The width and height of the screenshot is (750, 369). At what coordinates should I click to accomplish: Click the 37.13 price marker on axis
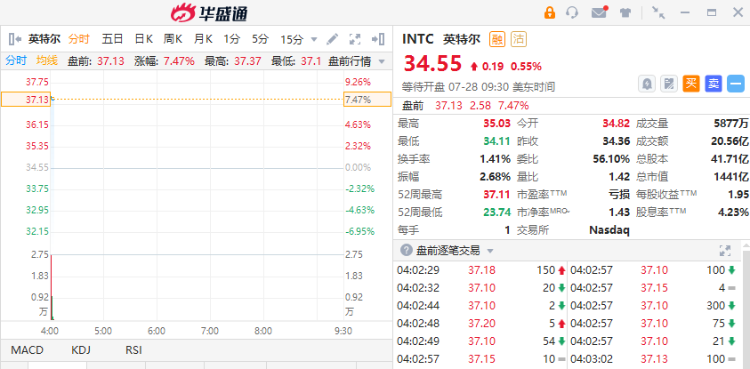(x=26, y=100)
